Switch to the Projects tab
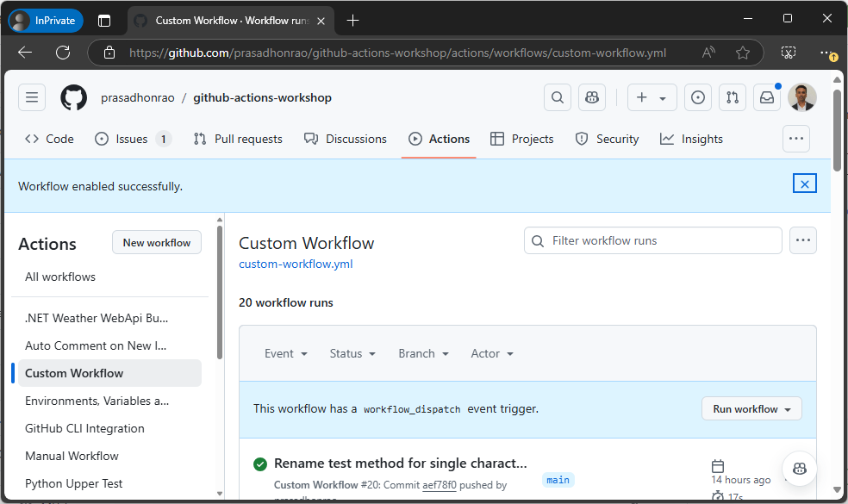Image resolution: width=848 pixels, height=504 pixels. click(x=522, y=139)
